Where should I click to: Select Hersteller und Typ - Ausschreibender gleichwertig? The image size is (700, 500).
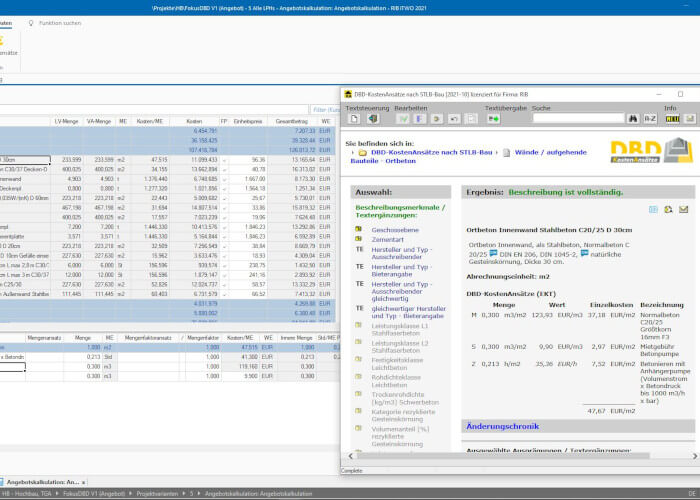coord(402,292)
